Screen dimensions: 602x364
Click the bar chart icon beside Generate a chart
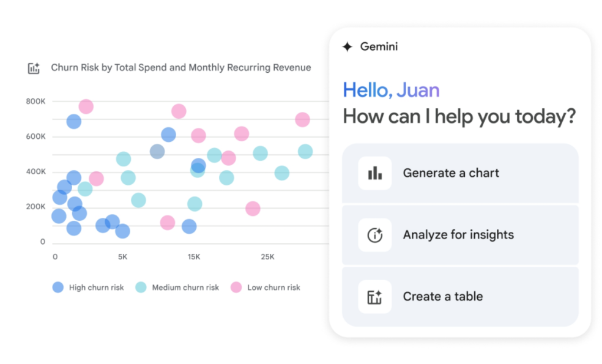point(374,173)
